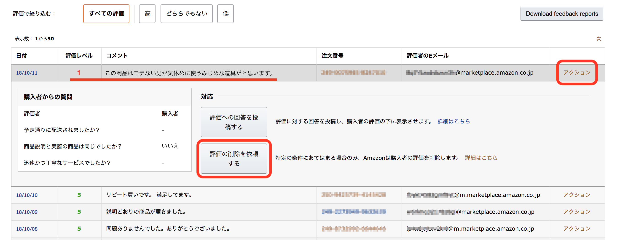Open the 18/10/11 date link

(x=27, y=73)
